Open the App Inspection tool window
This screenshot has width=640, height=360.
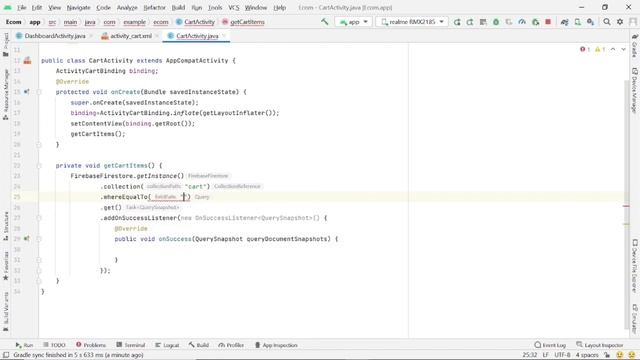[276, 345]
